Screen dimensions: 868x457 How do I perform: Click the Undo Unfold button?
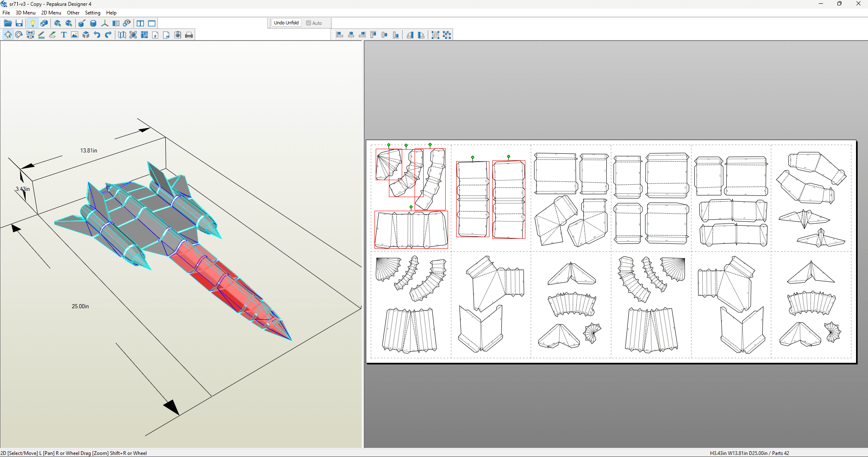(286, 23)
